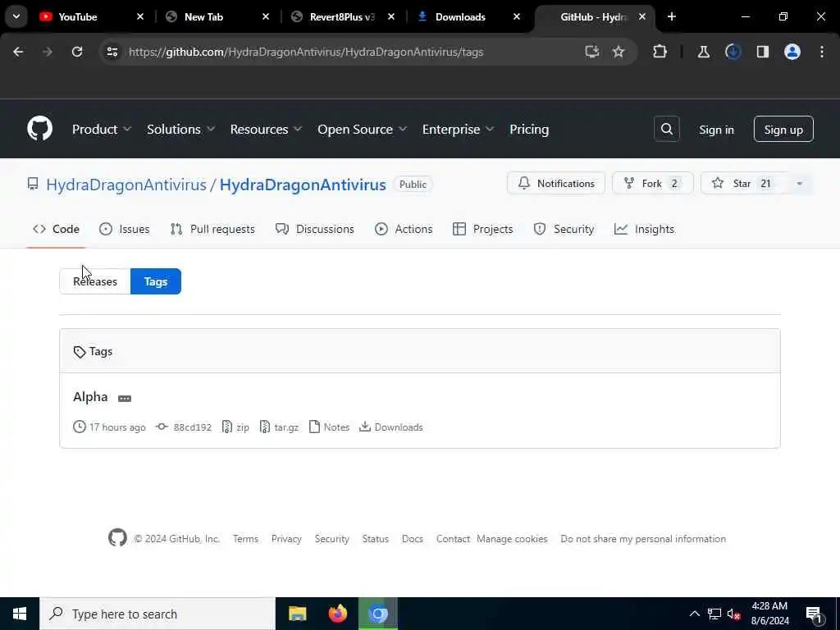Viewport: 840px width, 630px height.
Task: Open the Alpha tag Notes
Action: point(330,427)
